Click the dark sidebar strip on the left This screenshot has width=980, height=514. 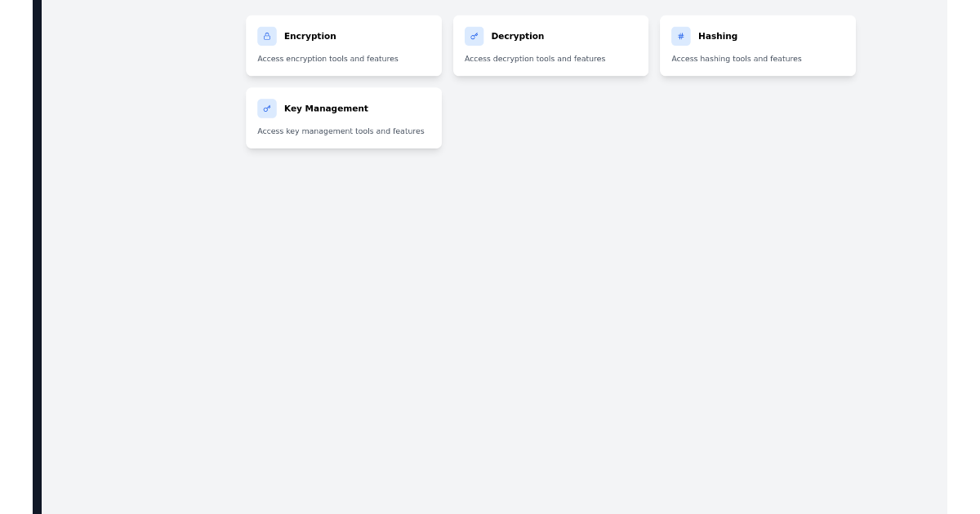37,257
